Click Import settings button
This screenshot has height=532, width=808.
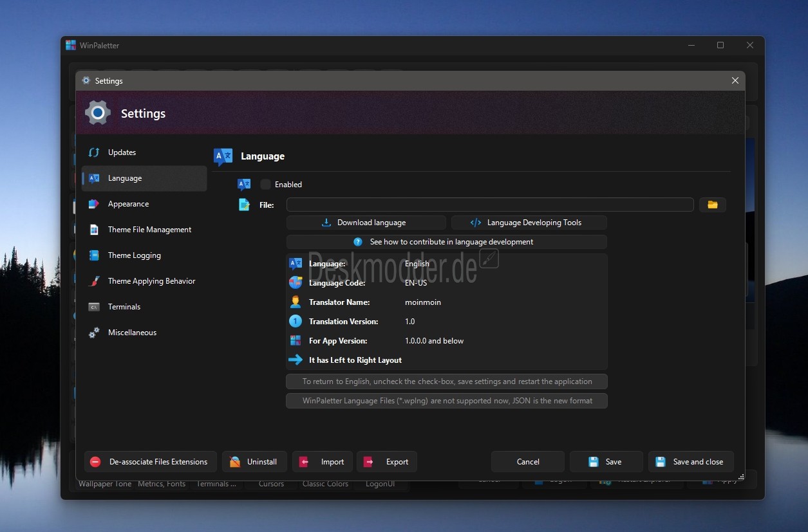coord(323,462)
